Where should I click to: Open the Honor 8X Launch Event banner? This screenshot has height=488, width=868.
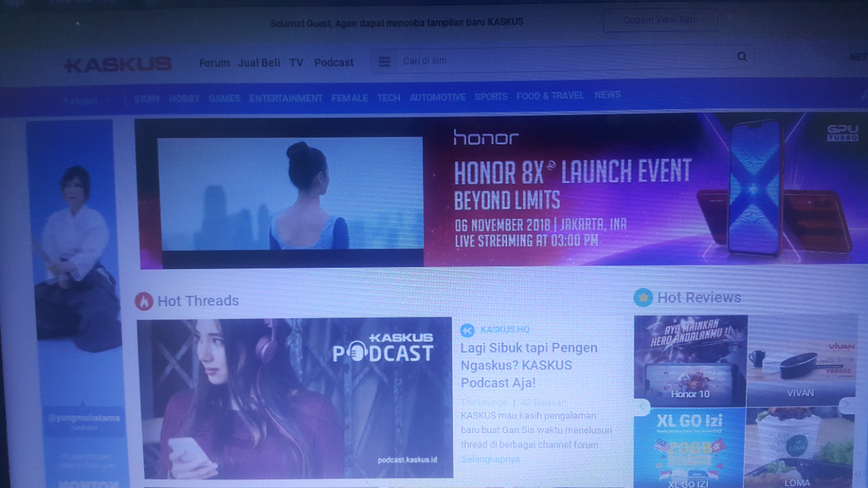pyautogui.click(x=502, y=190)
